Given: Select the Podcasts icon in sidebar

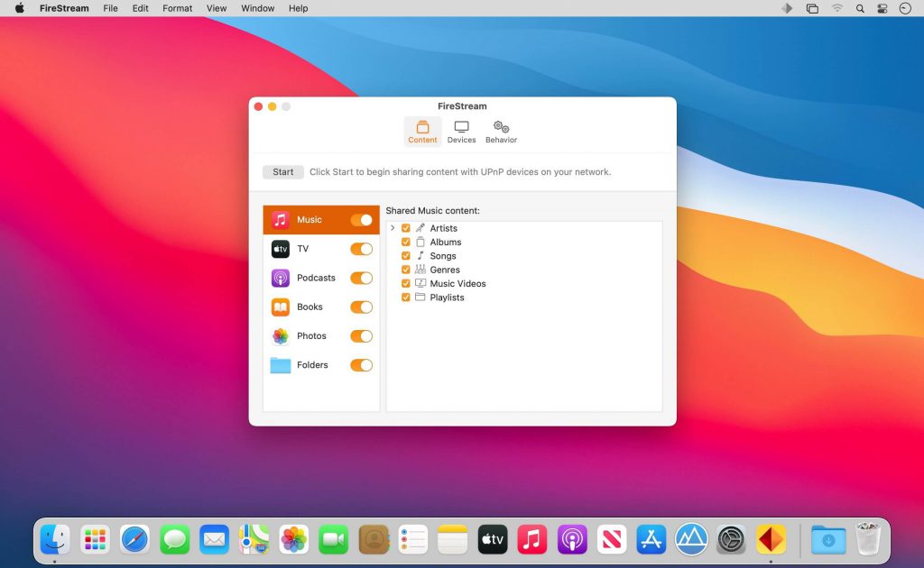Looking at the screenshot, I should 281,278.
